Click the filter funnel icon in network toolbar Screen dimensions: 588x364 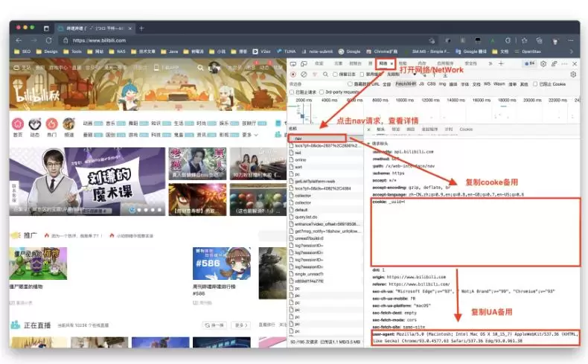tap(315, 74)
